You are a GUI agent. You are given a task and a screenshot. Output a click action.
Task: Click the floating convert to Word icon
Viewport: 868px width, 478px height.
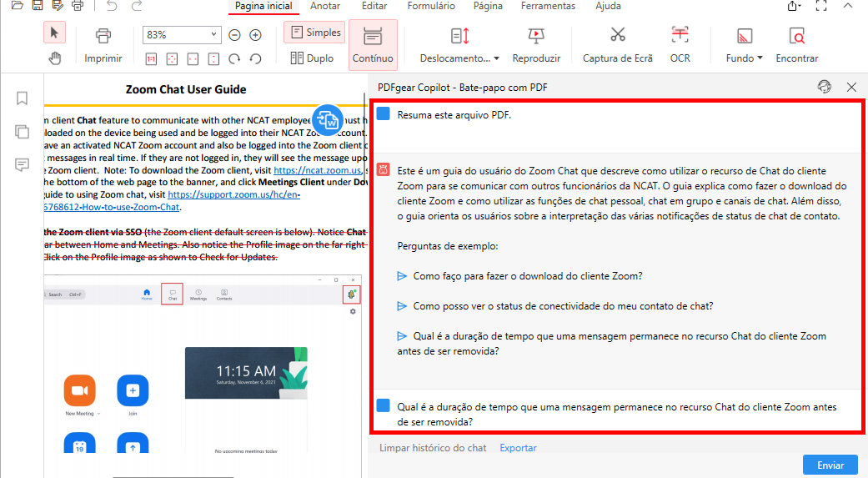click(327, 119)
